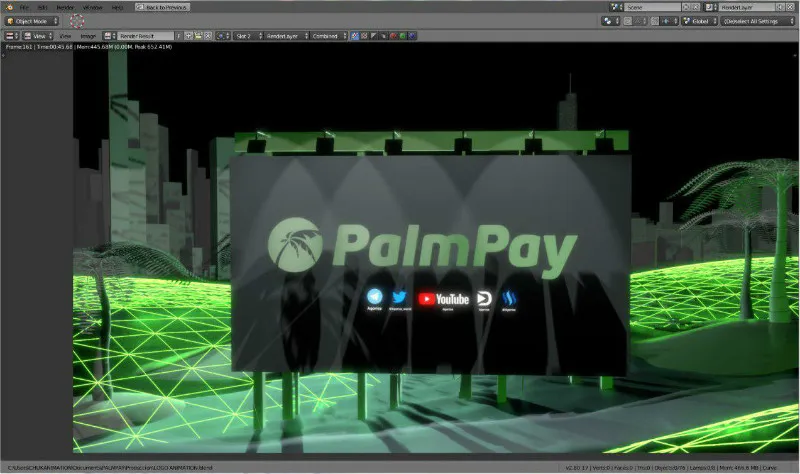The height and width of the screenshot is (474, 800).
Task: Click the Blender logo icon in menu bar
Action: 9,7
